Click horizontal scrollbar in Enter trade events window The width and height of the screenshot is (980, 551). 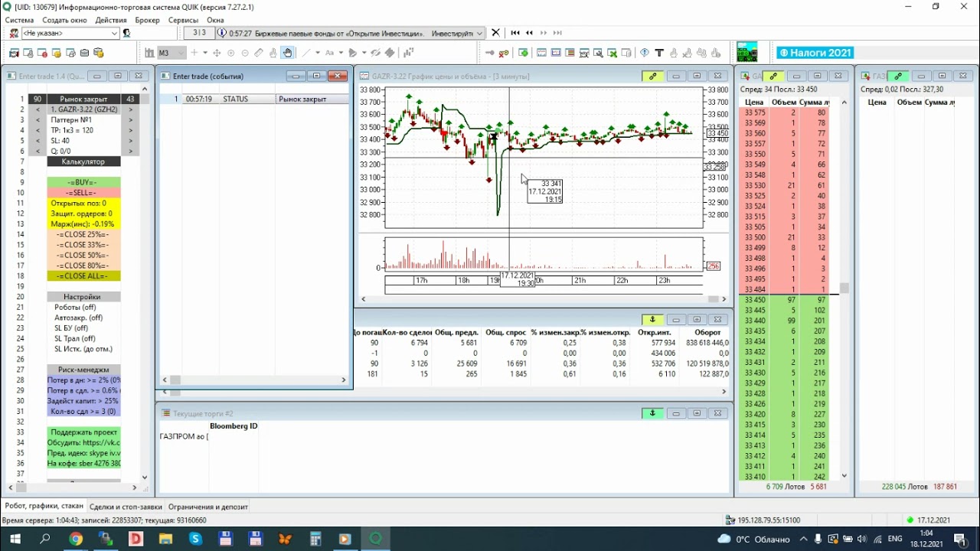coord(253,380)
